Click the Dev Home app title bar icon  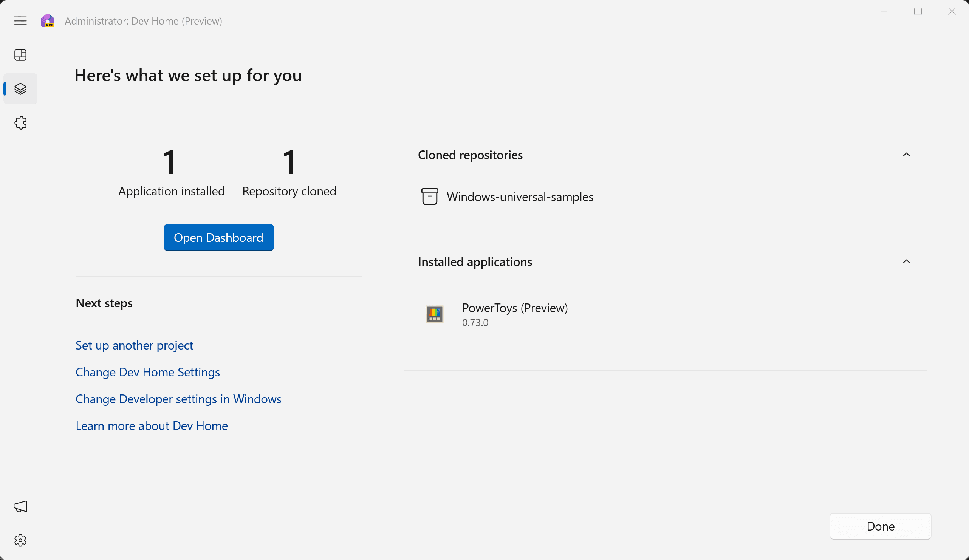48,21
